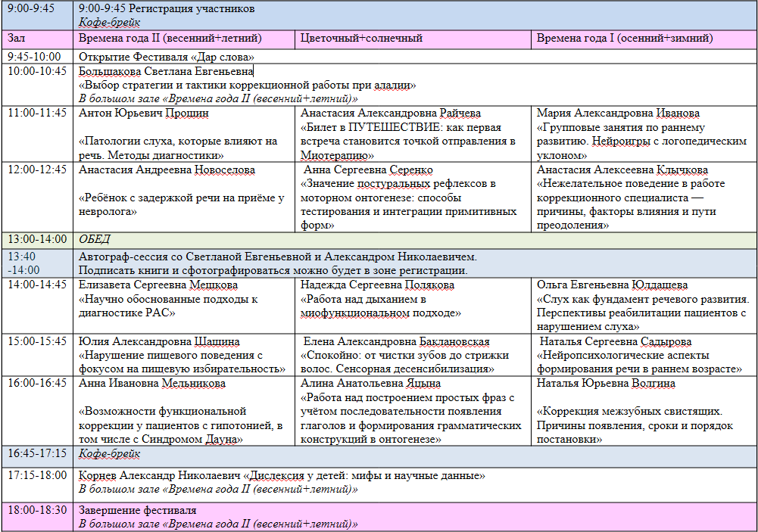Click the «Нежелательное поведение» talk description
The image size is (758, 532).
[630, 204]
